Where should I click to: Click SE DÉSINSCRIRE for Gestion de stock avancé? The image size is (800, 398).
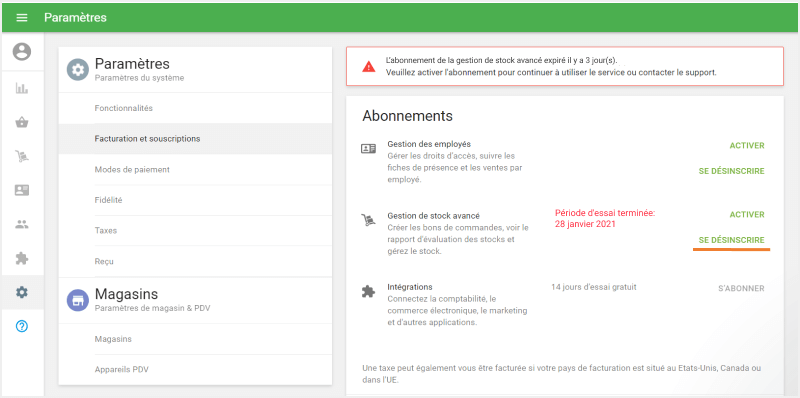pyautogui.click(x=732, y=240)
